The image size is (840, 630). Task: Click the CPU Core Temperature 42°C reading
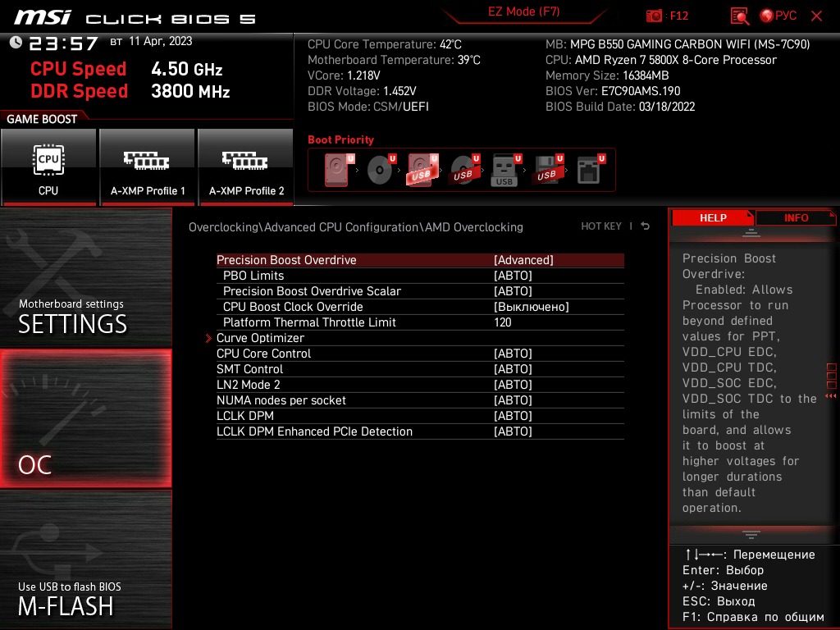[384, 44]
